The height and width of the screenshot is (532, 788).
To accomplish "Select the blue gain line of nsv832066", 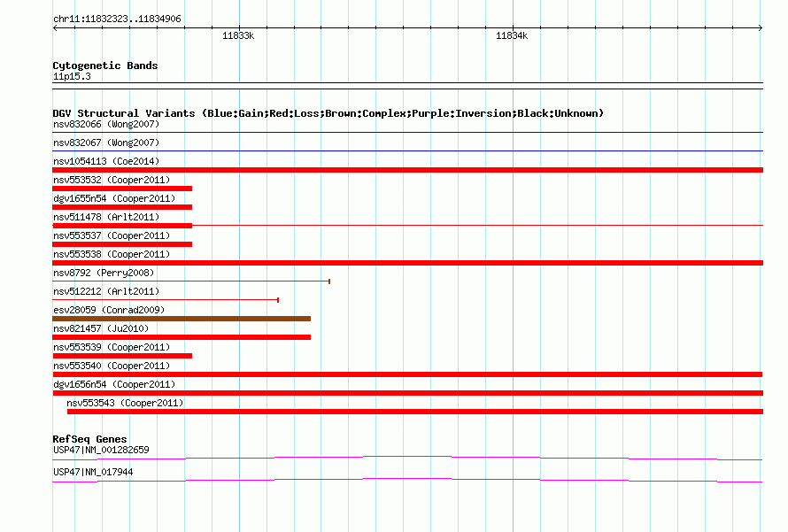I will (407, 133).
